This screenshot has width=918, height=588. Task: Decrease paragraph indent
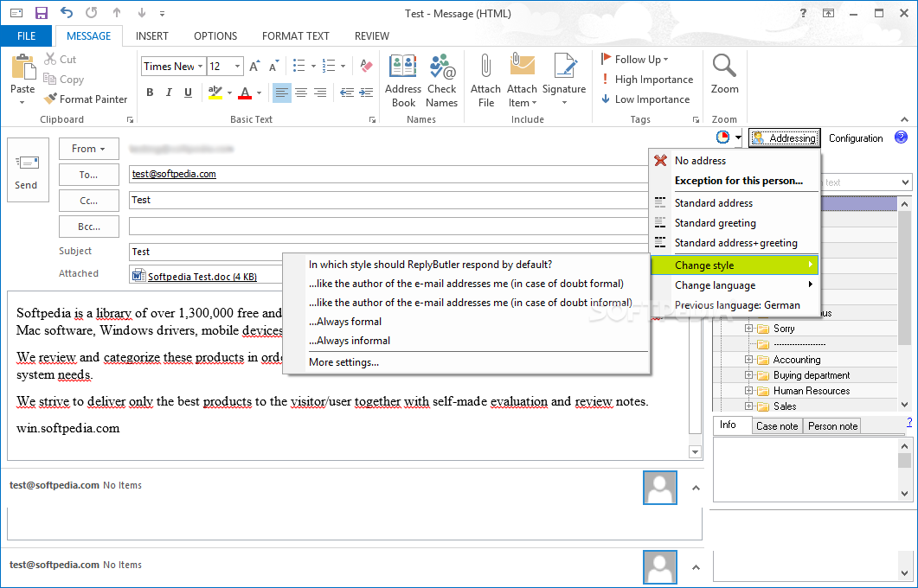click(347, 93)
